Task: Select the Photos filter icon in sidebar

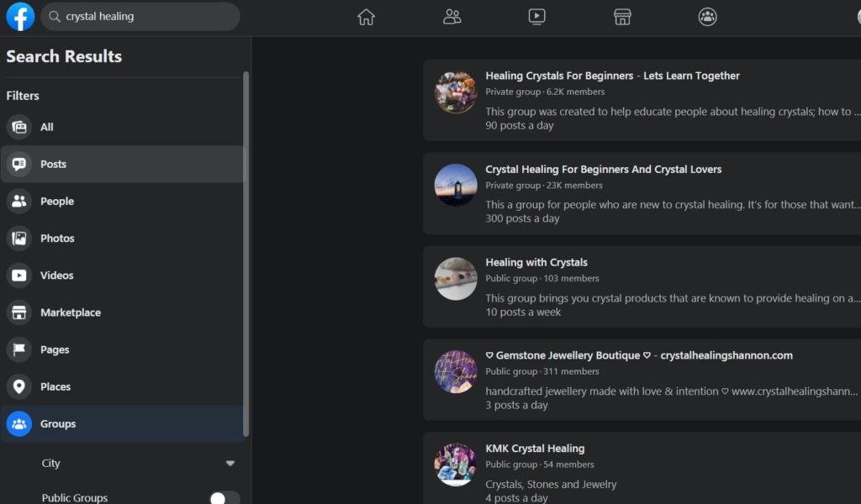Action: pos(18,238)
